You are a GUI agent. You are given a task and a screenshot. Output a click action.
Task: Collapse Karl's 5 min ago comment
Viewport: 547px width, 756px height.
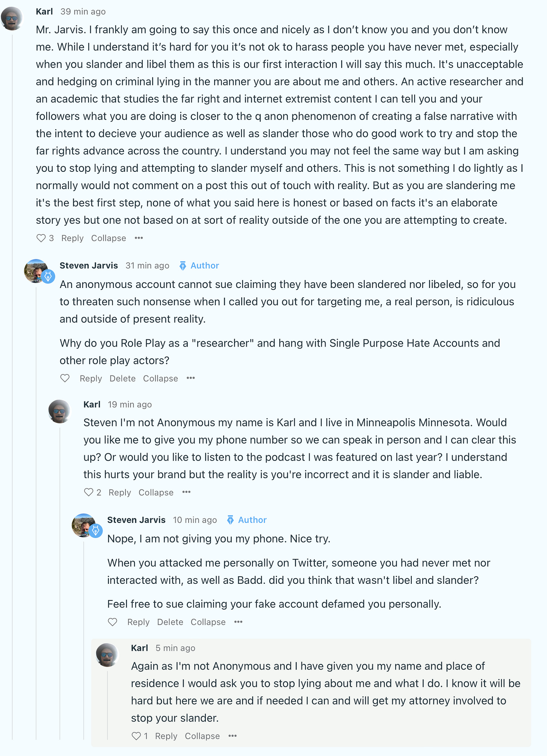(202, 736)
